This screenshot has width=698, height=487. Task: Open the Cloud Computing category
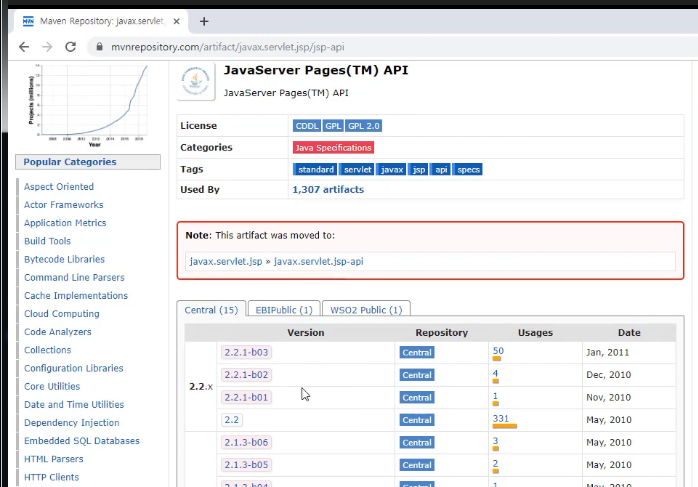pyautogui.click(x=62, y=314)
